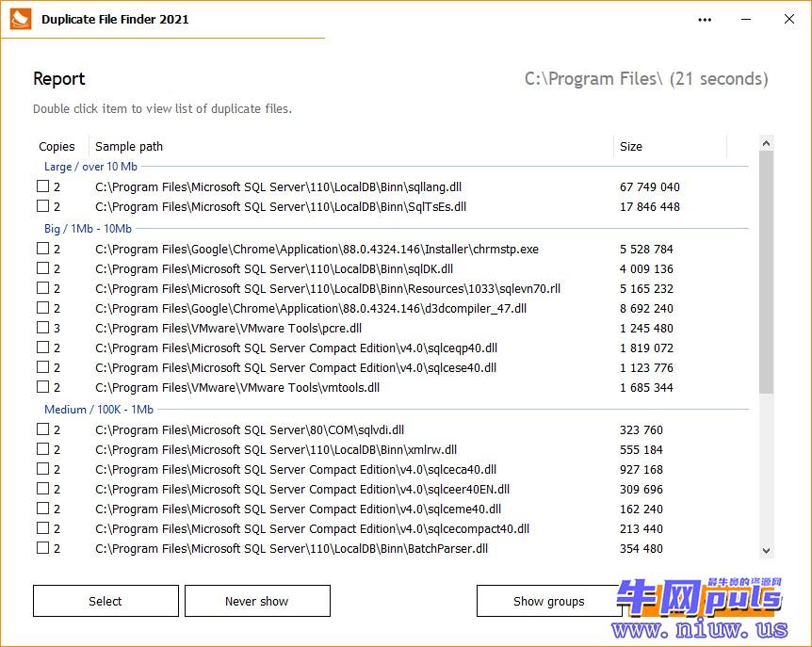Tick the checkbox for sqllang.dll
The image size is (812, 647).
tap(43, 186)
